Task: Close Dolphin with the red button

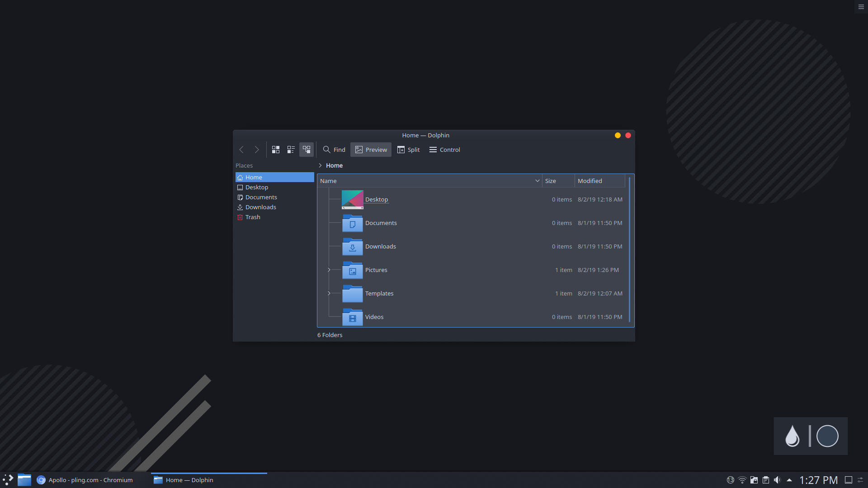Action: (x=628, y=136)
